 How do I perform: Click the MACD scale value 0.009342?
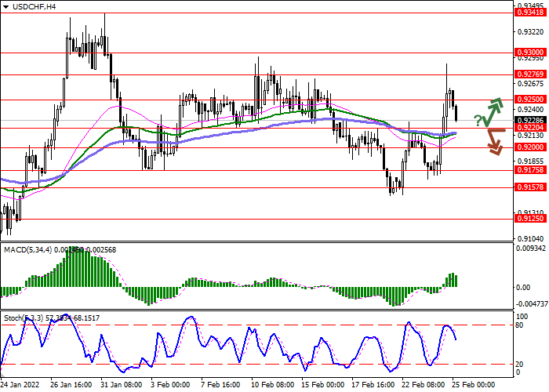pos(531,249)
